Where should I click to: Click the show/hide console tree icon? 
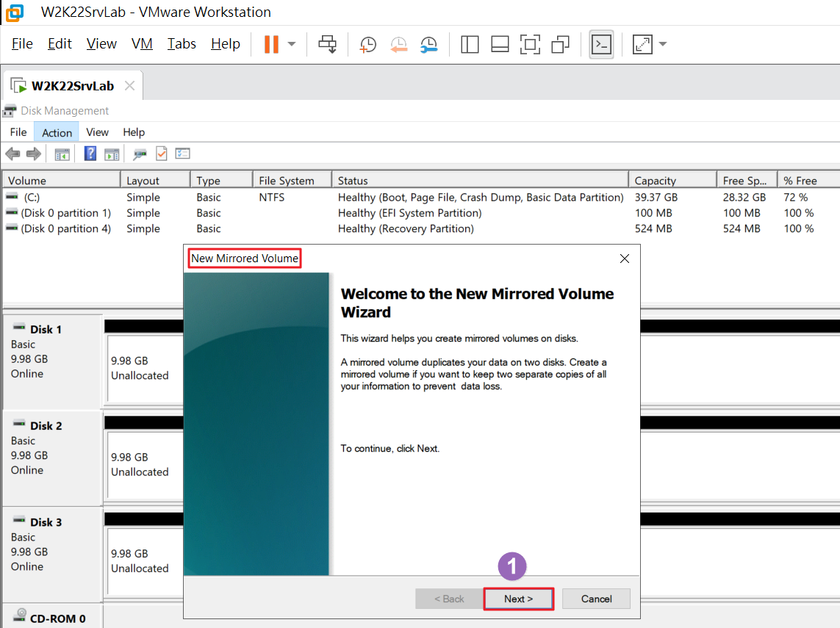pyautogui.click(x=62, y=154)
